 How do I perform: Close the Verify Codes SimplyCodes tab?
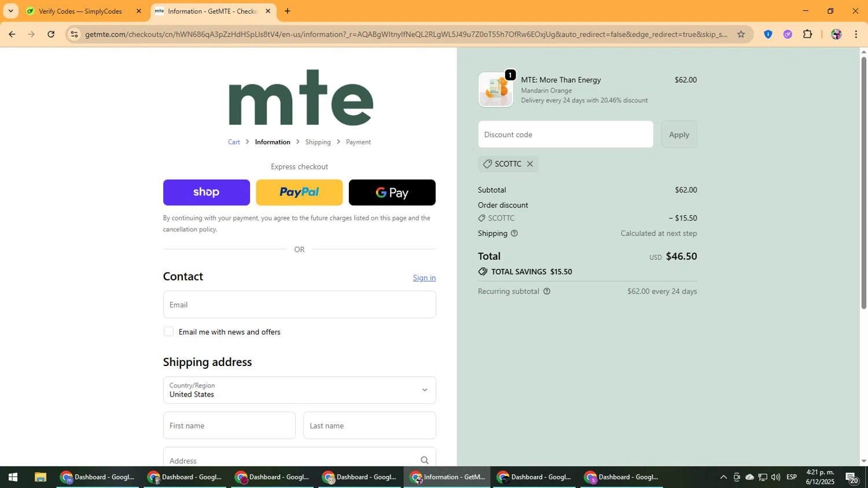pos(138,11)
